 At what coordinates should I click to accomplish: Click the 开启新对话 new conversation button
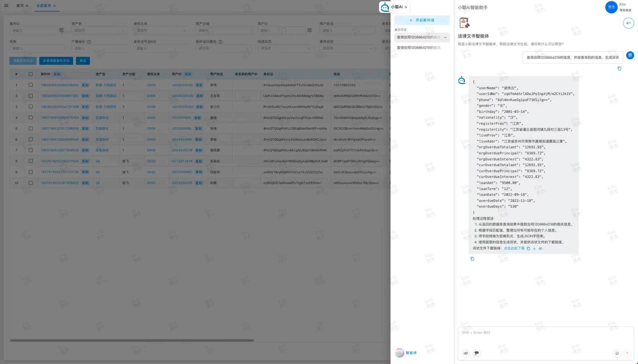click(422, 20)
